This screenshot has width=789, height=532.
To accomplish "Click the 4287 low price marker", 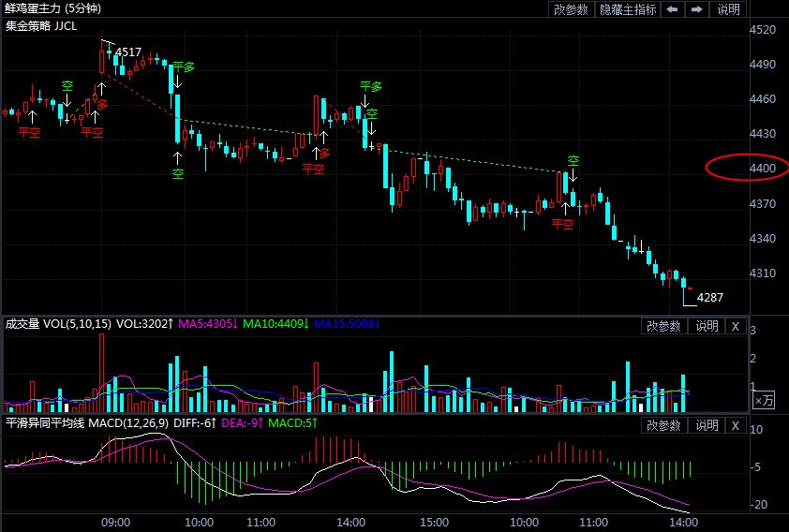I will coord(710,298).
